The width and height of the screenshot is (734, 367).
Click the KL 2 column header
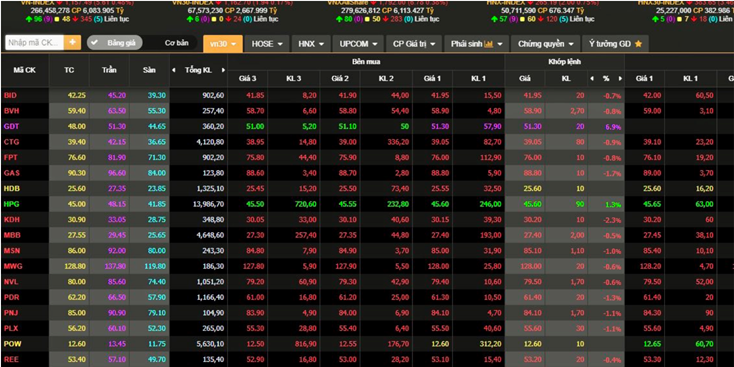coord(386,79)
